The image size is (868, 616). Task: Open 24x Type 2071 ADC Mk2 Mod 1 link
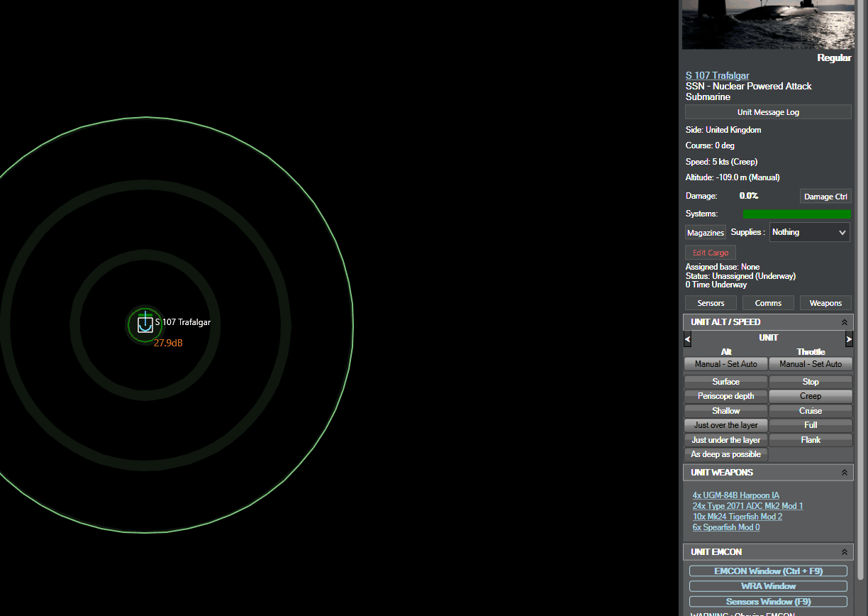tap(748, 506)
